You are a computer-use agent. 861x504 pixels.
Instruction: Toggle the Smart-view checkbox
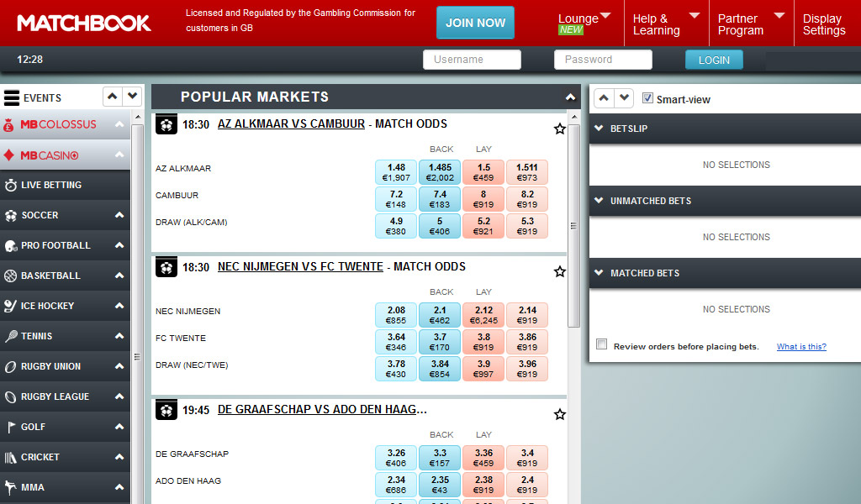(648, 98)
